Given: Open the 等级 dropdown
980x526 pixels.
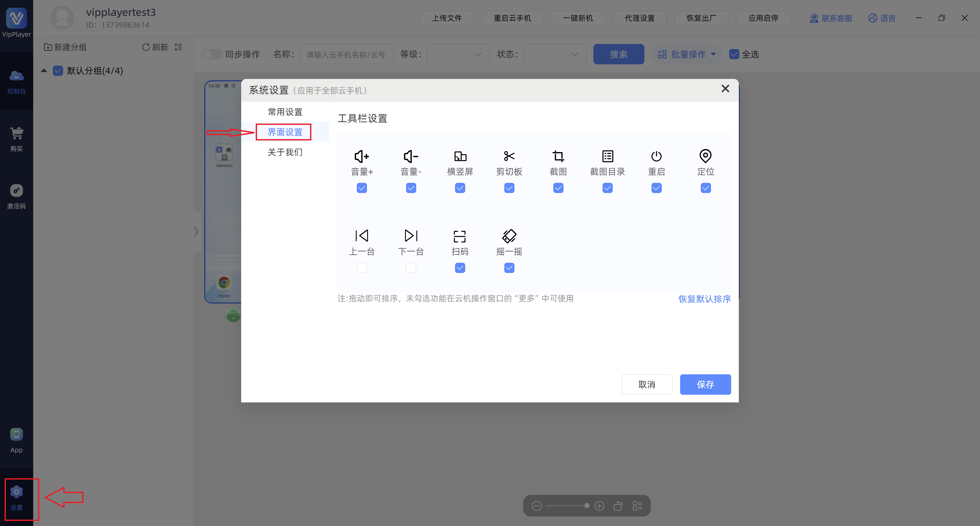Looking at the screenshot, I should point(458,54).
